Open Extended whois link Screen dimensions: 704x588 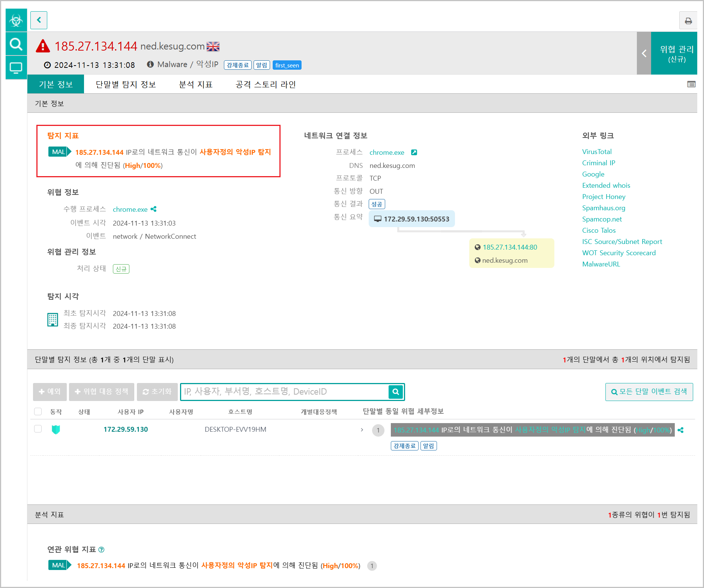click(x=606, y=186)
